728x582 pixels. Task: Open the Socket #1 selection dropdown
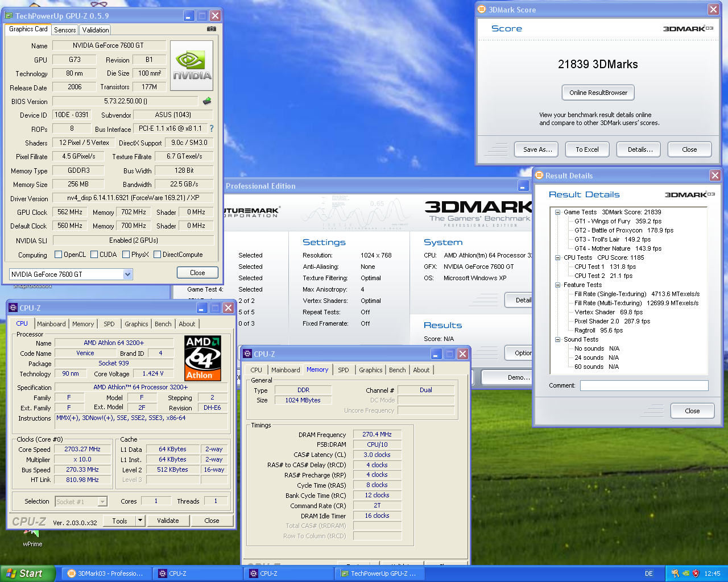(102, 501)
